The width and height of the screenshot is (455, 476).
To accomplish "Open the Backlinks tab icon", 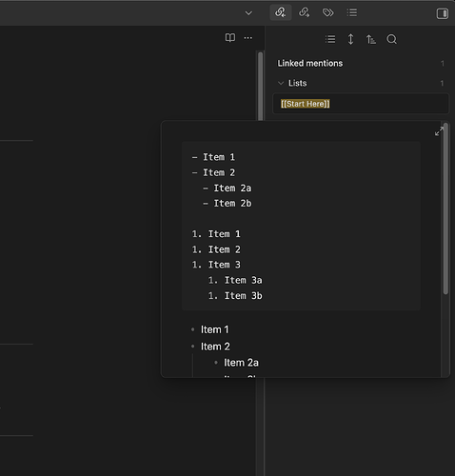I will (x=281, y=12).
